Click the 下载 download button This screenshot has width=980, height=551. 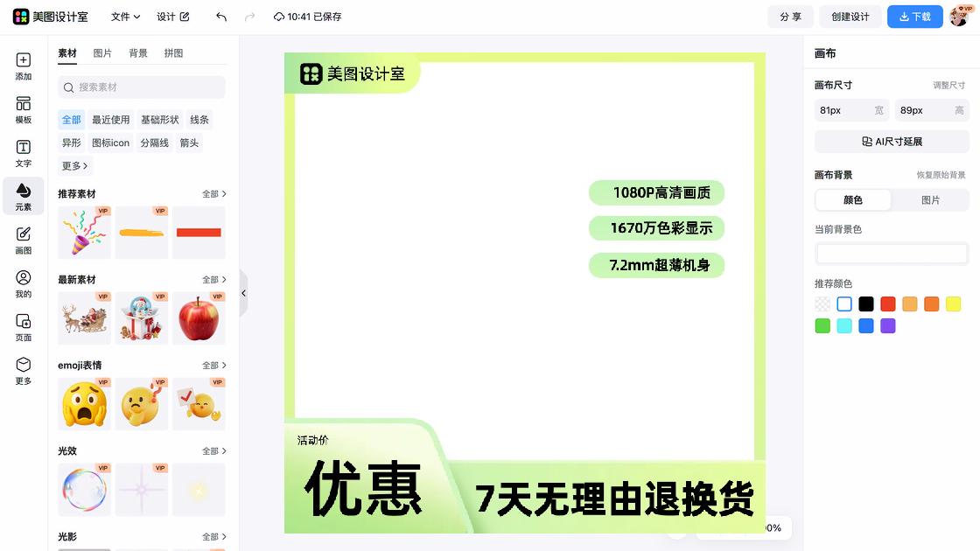[914, 16]
